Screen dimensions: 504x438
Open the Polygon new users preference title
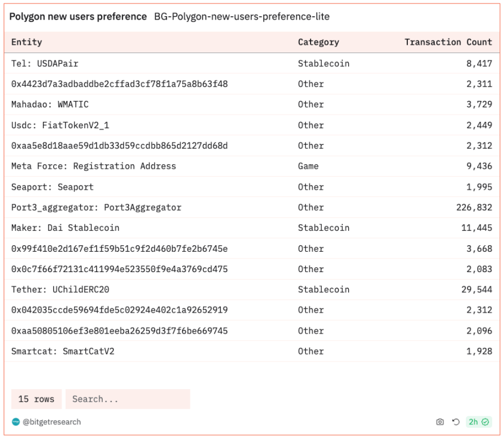tap(78, 17)
